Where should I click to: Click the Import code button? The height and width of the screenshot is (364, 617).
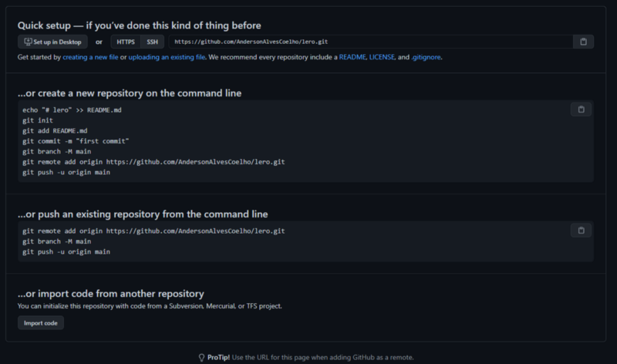(41, 323)
